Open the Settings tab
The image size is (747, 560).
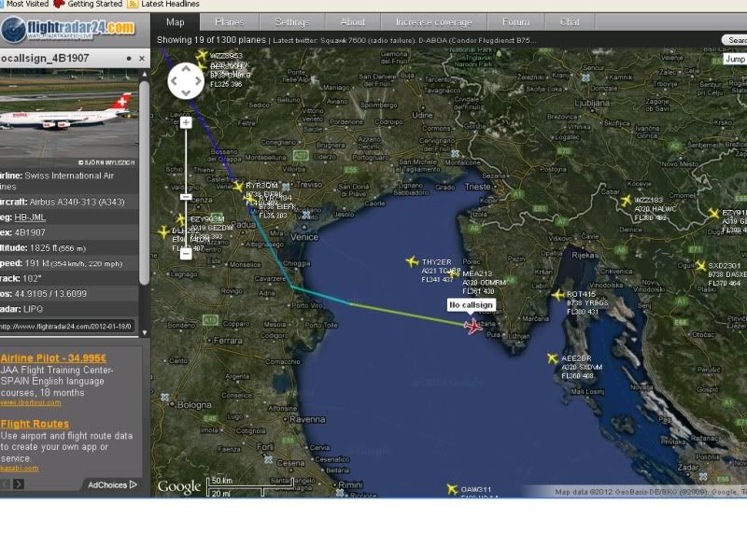[x=292, y=21]
